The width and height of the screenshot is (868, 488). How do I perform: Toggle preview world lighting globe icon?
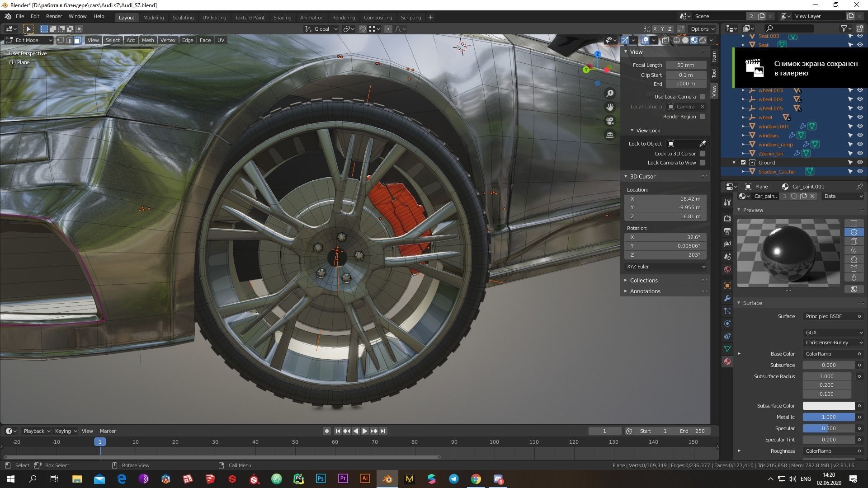(x=854, y=289)
